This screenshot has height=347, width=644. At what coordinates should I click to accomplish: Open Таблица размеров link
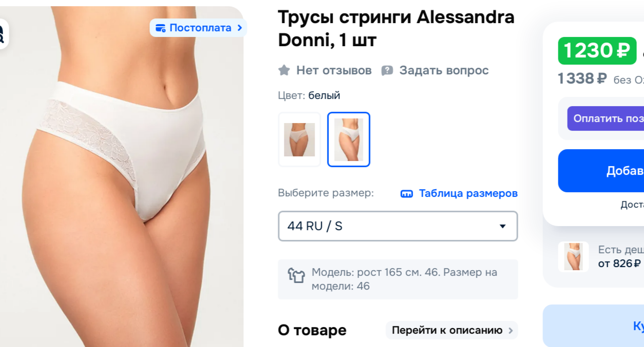pos(468,193)
